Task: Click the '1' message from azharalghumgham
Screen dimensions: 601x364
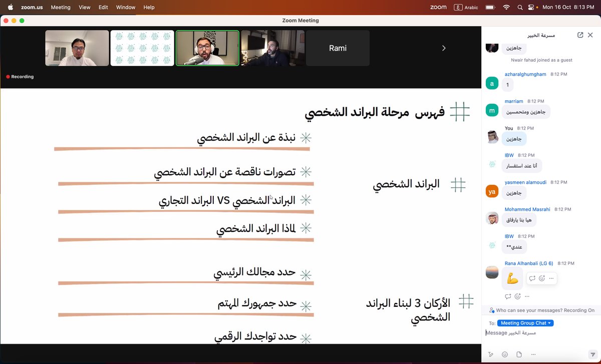Action: click(507, 85)
